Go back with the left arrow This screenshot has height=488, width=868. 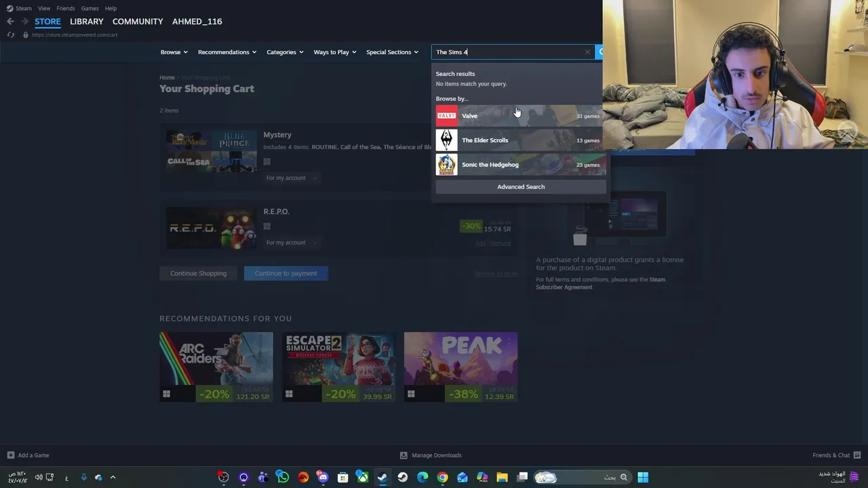pos(10,21)
